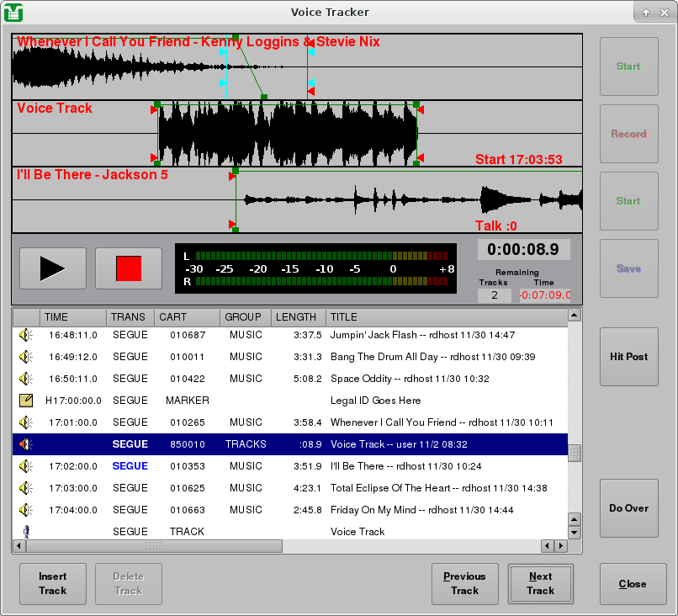Click the red speaker icon on the highlighted Voice Track row
Screen dimensions: 678x616
point(25,443)
